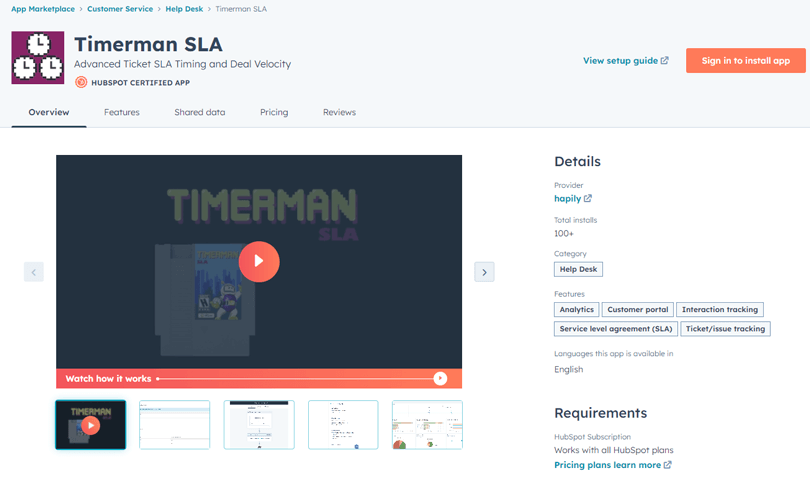Go to previous carousel slide arrow
Image resolution: width=810 pixels, height=477 pixels.
click(34, 272)
